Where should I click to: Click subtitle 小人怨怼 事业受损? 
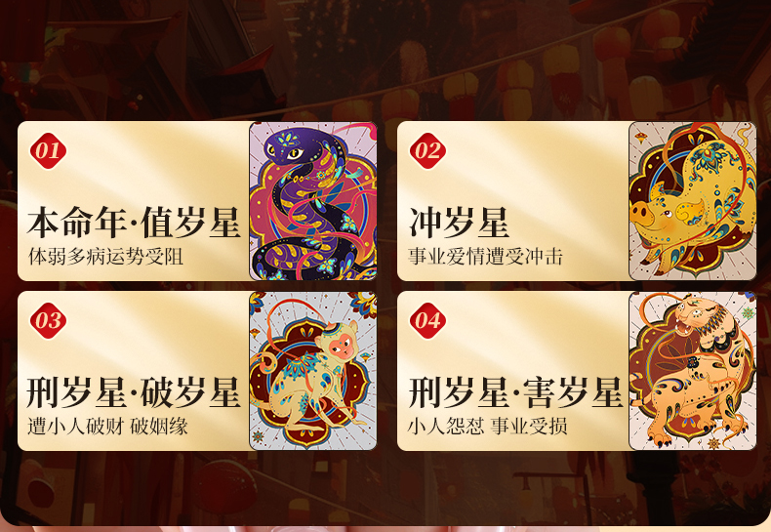point(487,427)
